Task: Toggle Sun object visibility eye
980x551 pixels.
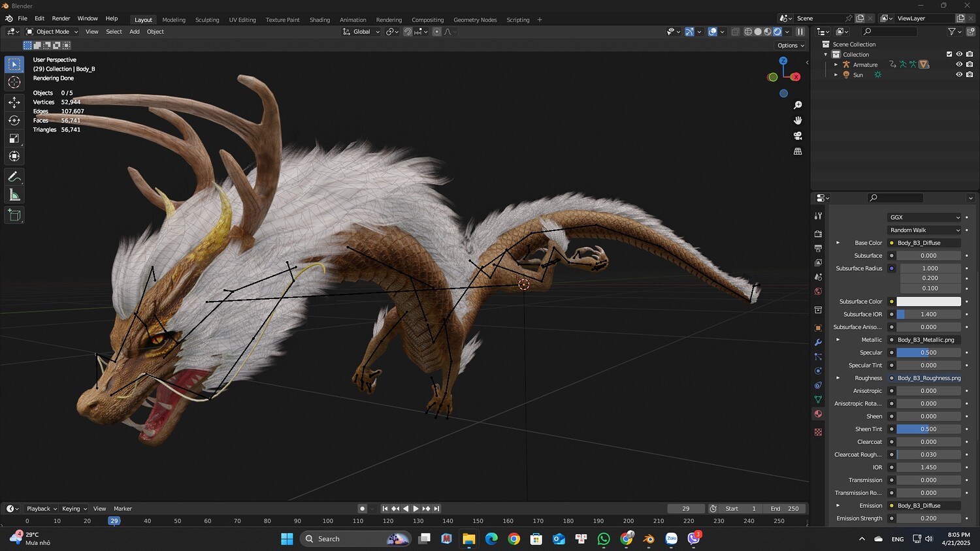Action: tap(959, 74)
